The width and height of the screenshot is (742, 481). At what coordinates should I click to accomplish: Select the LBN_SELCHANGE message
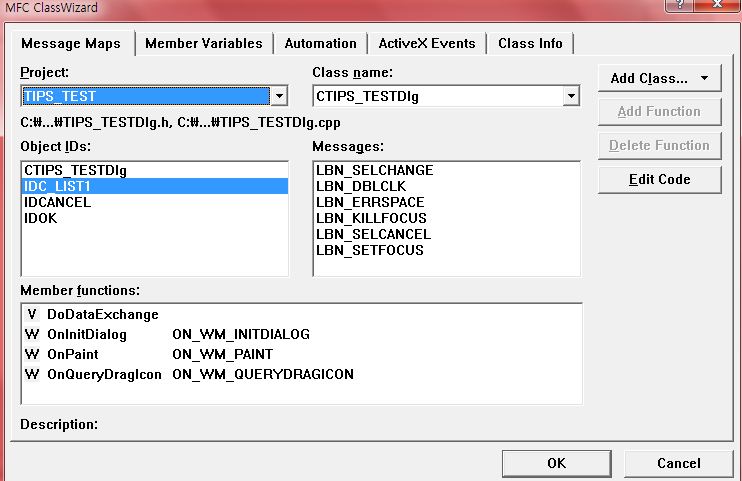point(374,170)
